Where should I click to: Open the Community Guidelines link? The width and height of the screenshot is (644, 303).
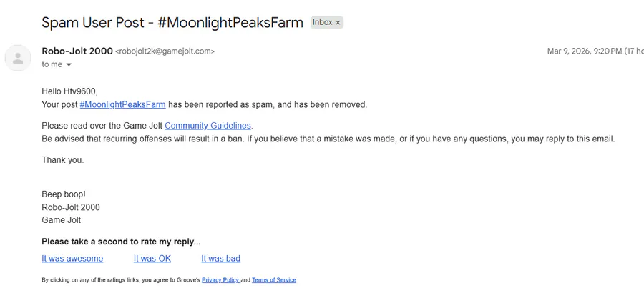click(x=208, y=126)
